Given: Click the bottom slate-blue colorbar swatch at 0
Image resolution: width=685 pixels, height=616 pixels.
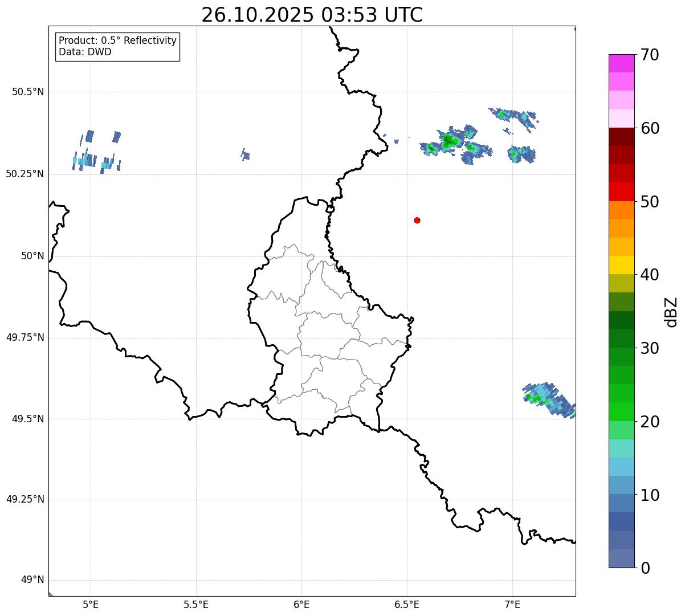Looking at the screenshot, I should click(621, 558).
